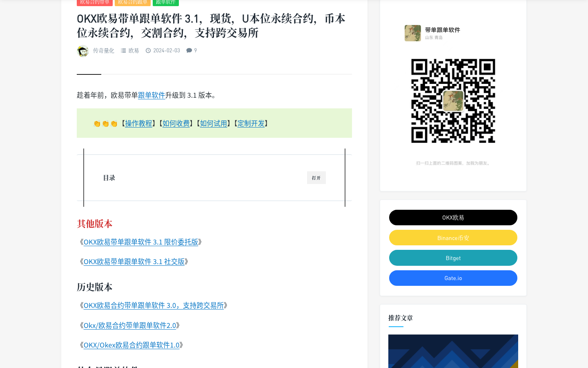Follow the 跟单软件 link in the intro sentence
The image size is (588, 368).
pyautogui.click(x=151, y=95)
